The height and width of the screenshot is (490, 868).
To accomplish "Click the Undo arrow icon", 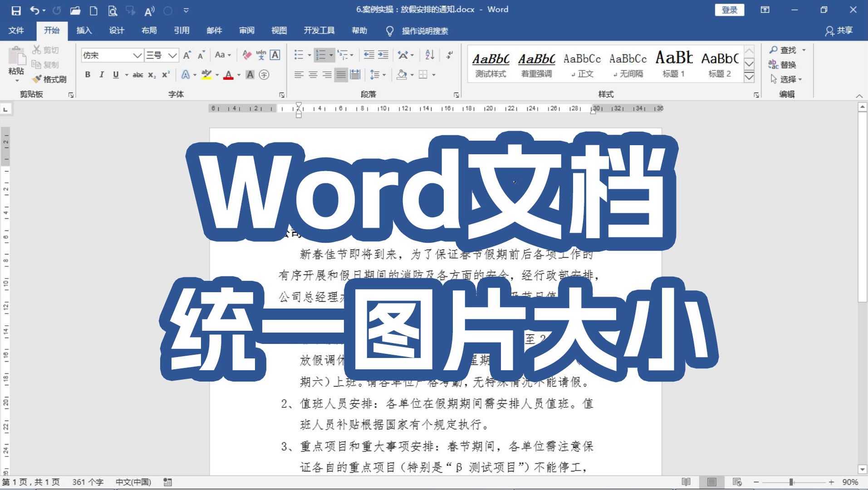I will [34, 10].
